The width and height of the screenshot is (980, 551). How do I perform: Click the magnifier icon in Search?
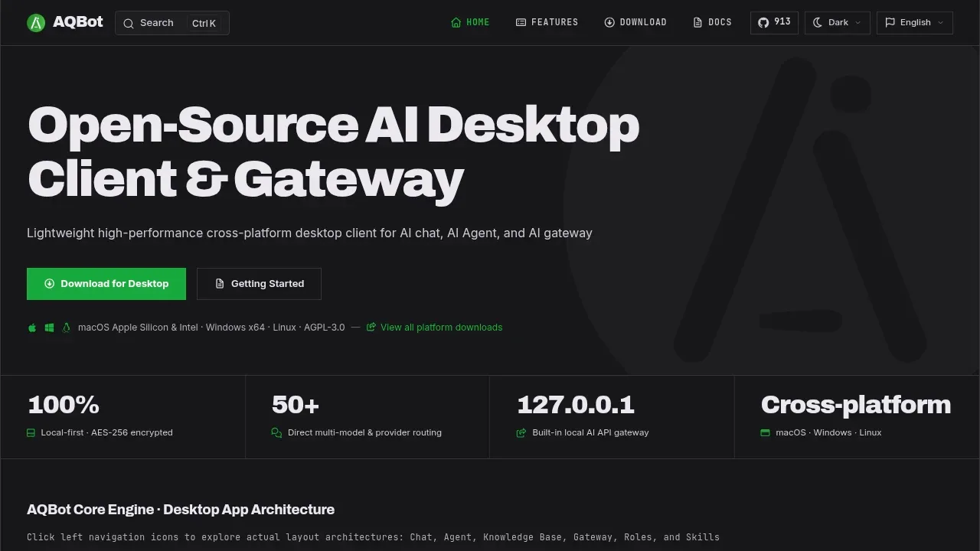point(129,24)
